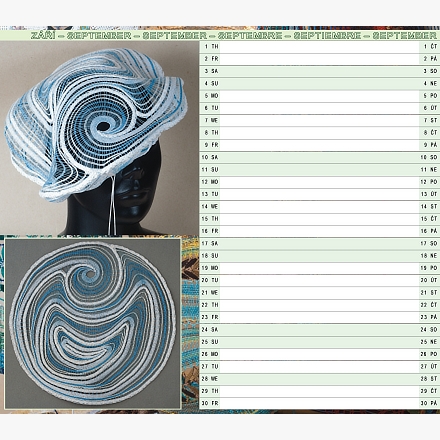Select the 21 WE day row
This screenshot has width=440, height=440.
[319, 293]
